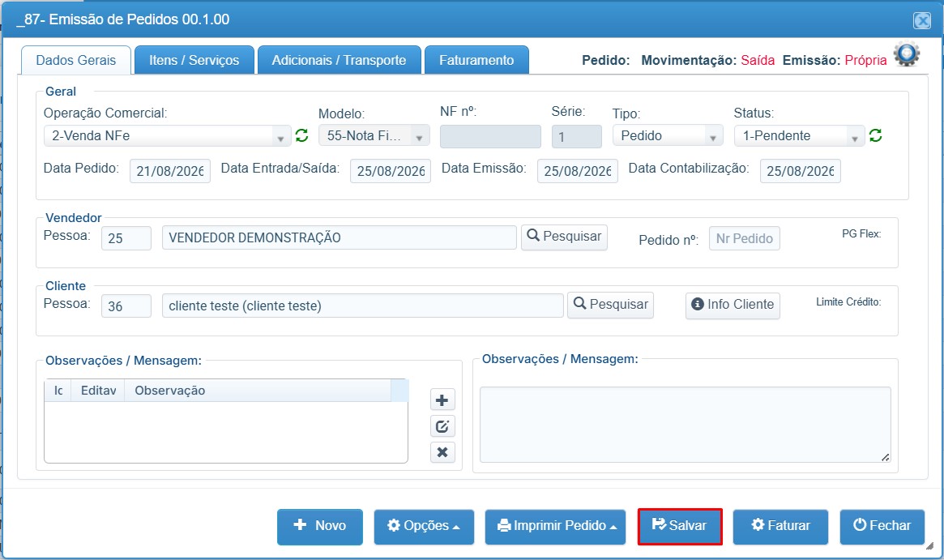Open the Tipo dropdown showing Pedido
The height and width of the screenshot is (560, 944).
668,136
